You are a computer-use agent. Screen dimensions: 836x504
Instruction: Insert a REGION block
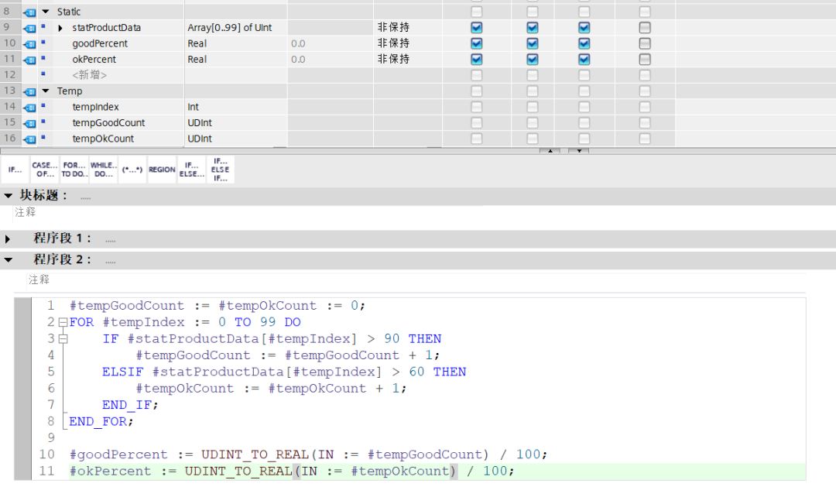click(162, 170)
